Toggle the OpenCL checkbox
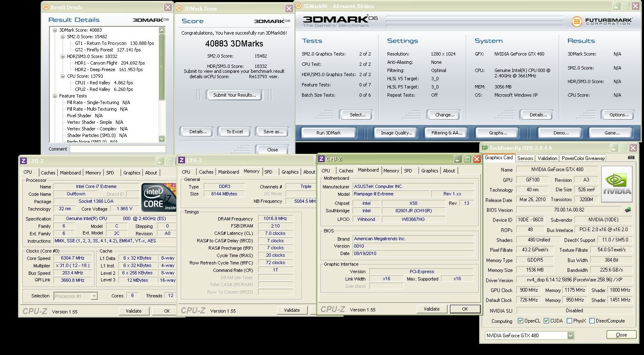The width and height of the screenshot is (644, 355). point(521,321)
